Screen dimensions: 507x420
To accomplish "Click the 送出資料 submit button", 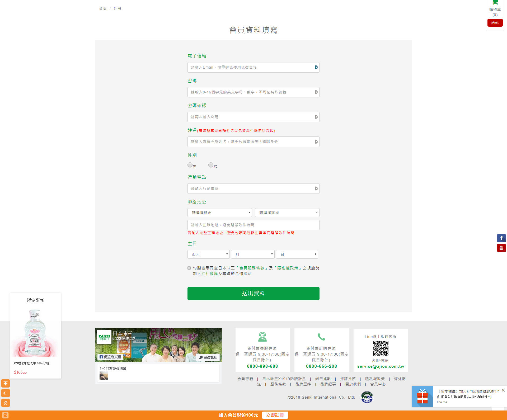I will click(x=253, y=294).
